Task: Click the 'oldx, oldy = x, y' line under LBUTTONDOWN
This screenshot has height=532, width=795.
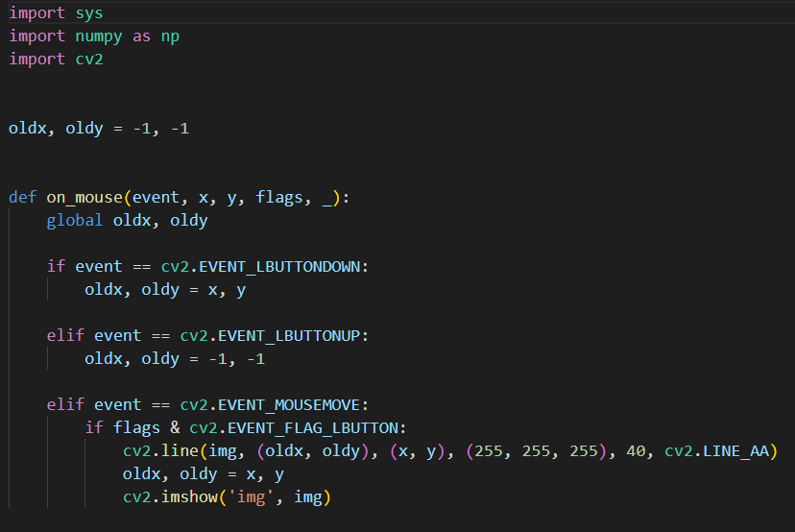Action: point(165,290)
